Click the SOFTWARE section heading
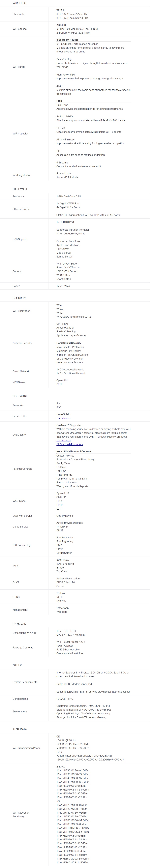 click(20, 396)
